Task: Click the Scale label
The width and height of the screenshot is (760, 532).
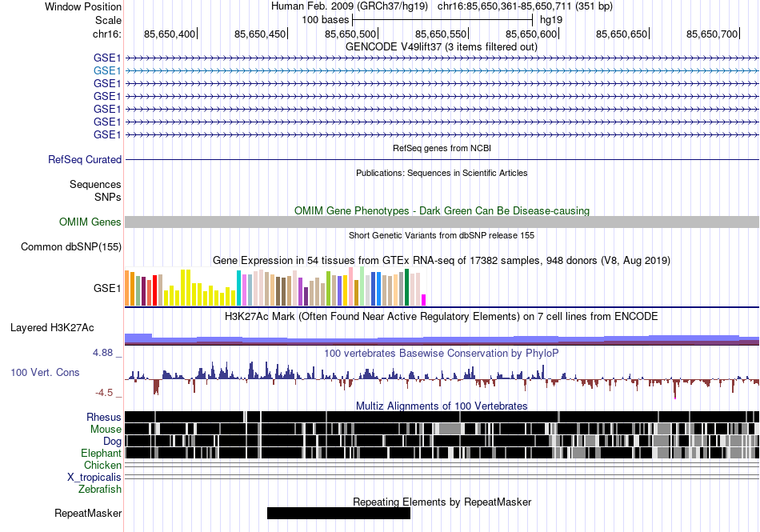Action: [x=108, y=20]
